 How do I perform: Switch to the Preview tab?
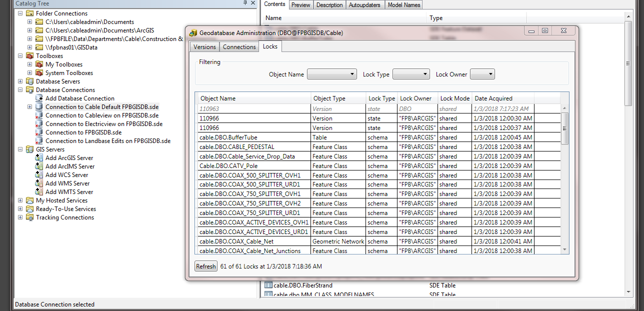300,4
